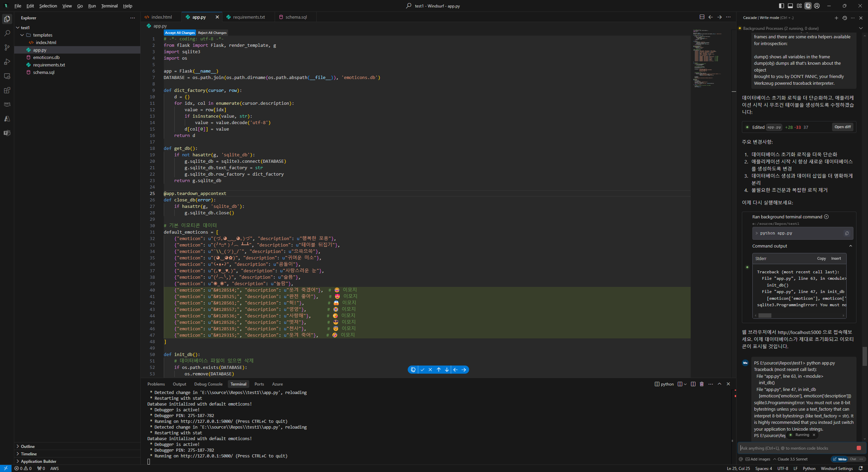Toggle the primary side bar layout button
The image size is (868, 472).
click(x=781, y=6)
